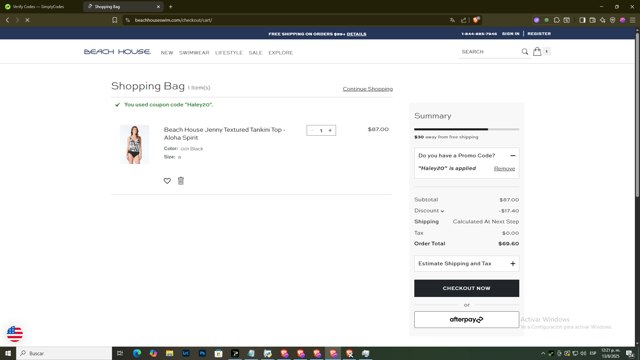Pay with the Afterpay button
Image resolution: width=640 pixels, height=360 pixels.
point(467,320)
